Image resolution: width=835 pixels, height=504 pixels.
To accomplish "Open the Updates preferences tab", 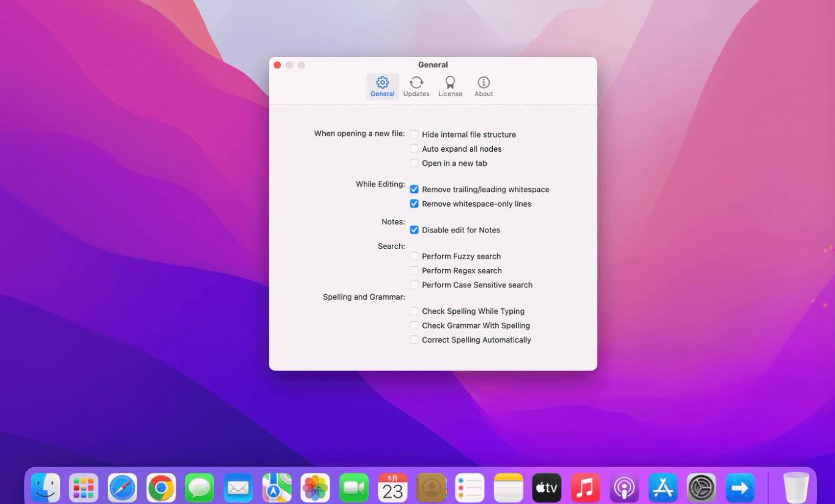I will click(416, 86).
